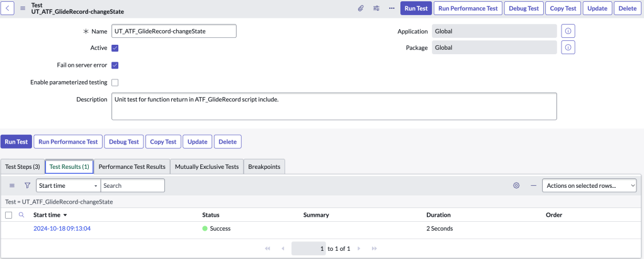Viewport: 644px width, 259px height.
Task: Open the 2024-10-18 09:13:04 result link
Action: (x=62, y=228)
